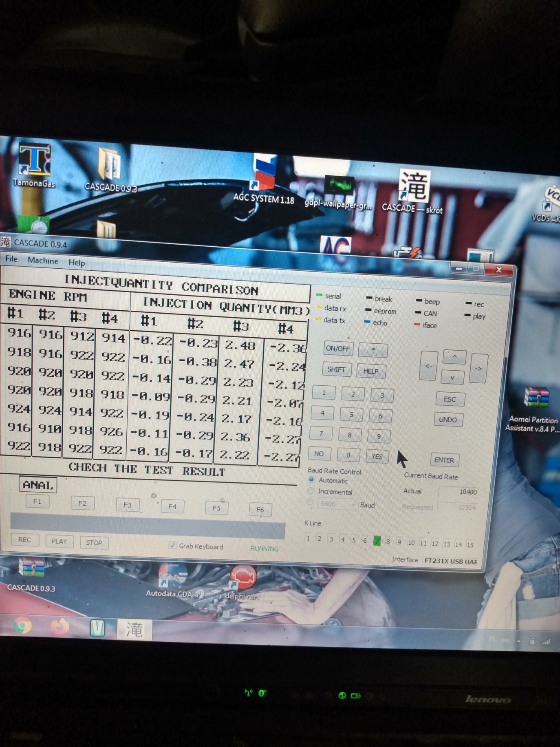Click the left arrow navigation button
The height and width of the screenshot is (747, 560).
click(428, 366)
